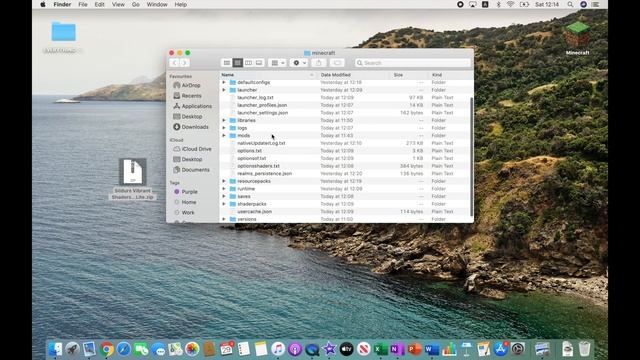Sort by the Kind column
Screen dimensions: 640x360
coord(451,75)
